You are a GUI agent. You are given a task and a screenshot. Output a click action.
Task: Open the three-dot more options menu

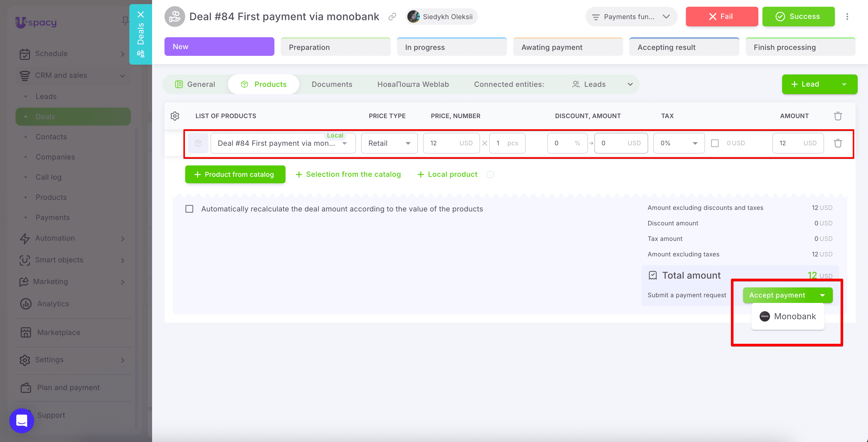pos(847,17)
